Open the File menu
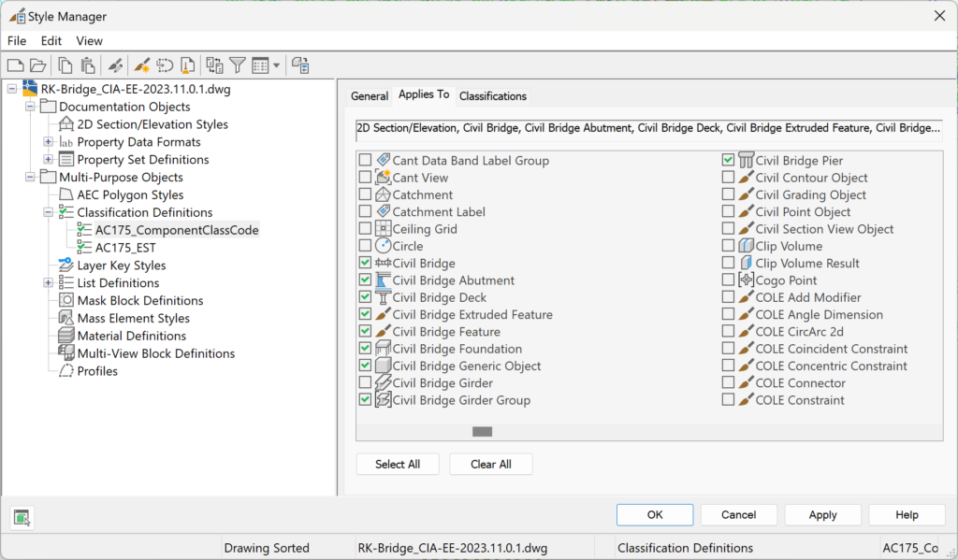This screenshot has height=560, width=958. tap(17, 41)
